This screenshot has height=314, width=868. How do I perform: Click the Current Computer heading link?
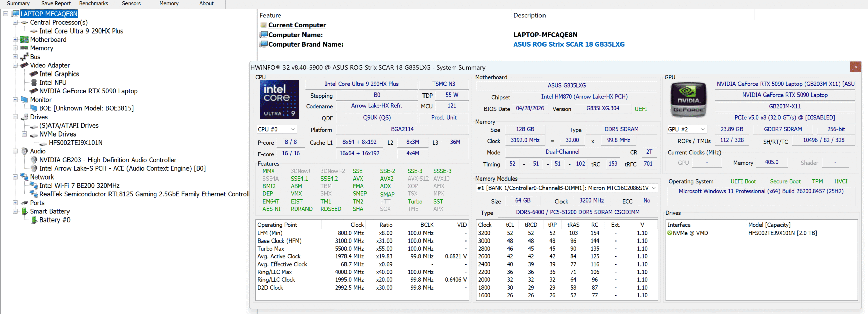click(297, 25)
